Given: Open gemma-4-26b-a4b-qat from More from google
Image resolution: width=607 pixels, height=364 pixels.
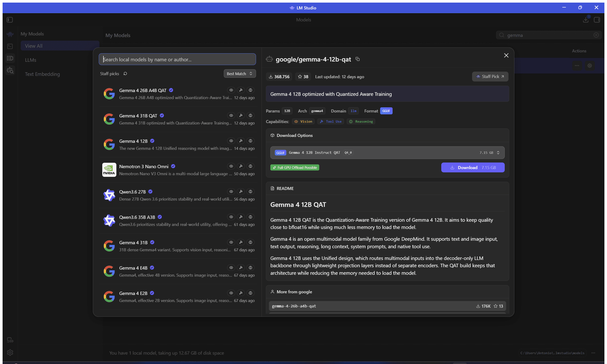Looking at the screenshot, I should pyautogui.click(x=387, y=306).
